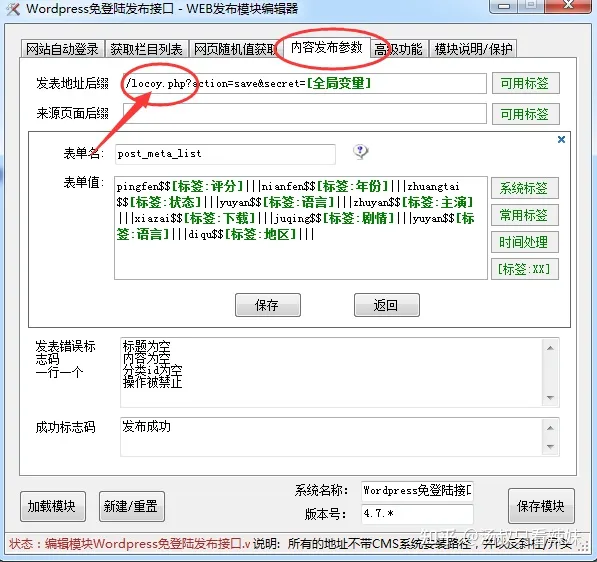Select the 内容发布参数 tab

[x=326, y=47]
